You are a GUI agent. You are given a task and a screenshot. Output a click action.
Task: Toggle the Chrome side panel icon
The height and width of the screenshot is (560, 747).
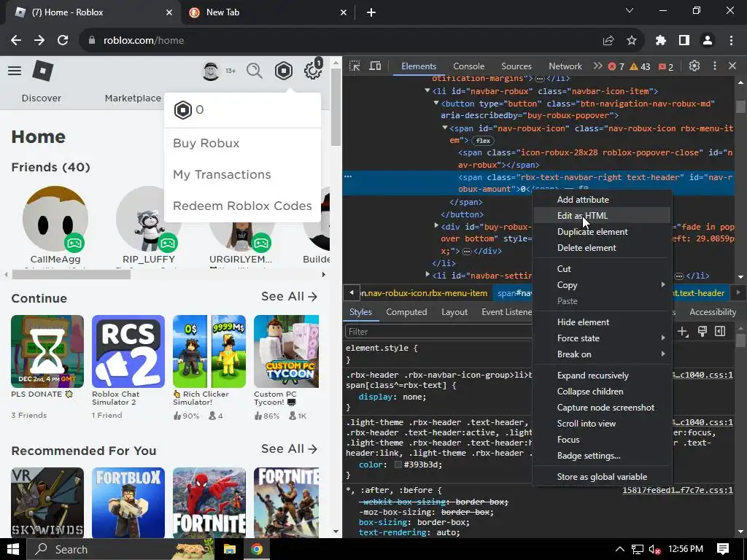[x=684, y=41]
